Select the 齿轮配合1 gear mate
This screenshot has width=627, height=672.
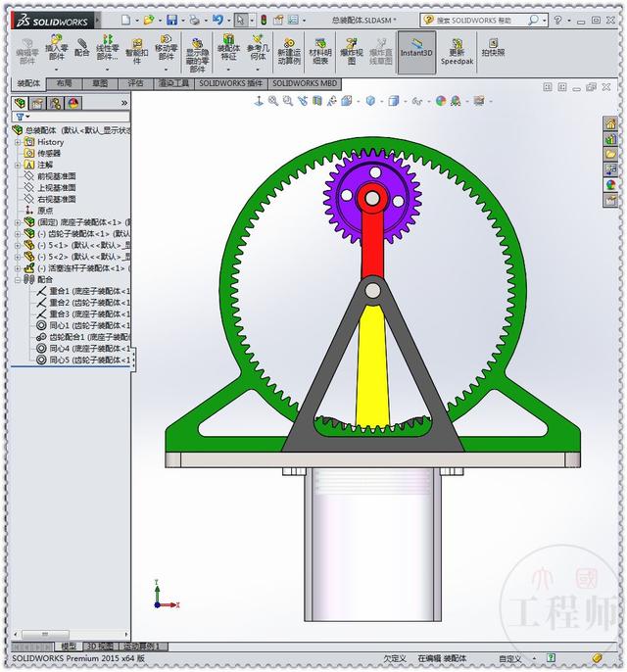89,337
